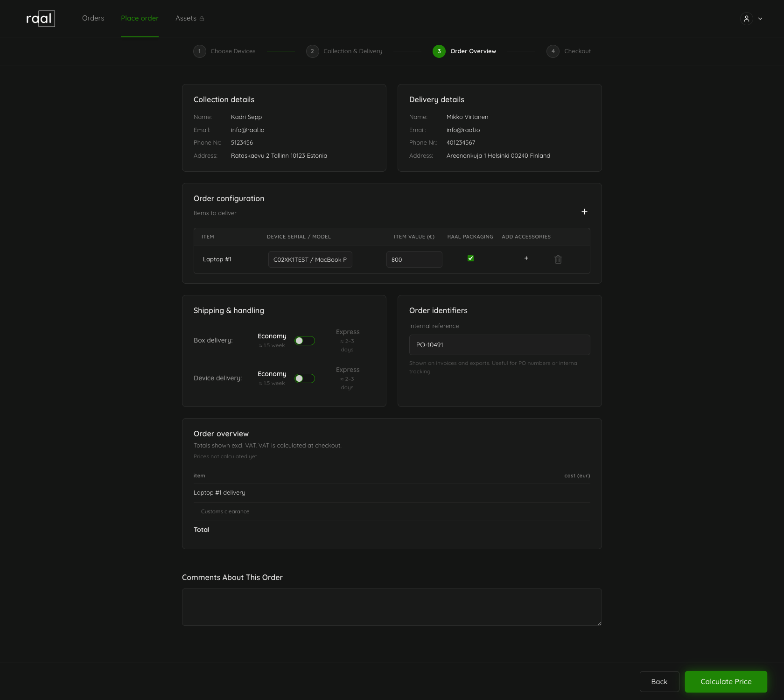
Task: Click the RAAL PACKAGING column header
Action: [470, 237]
